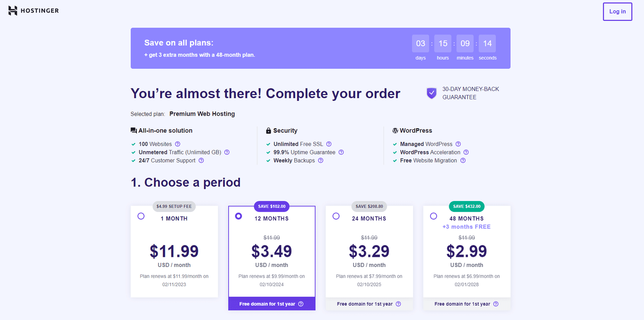Select the 48 months plan radio
Screen dimensions: 644x320
tap(433, 216)
